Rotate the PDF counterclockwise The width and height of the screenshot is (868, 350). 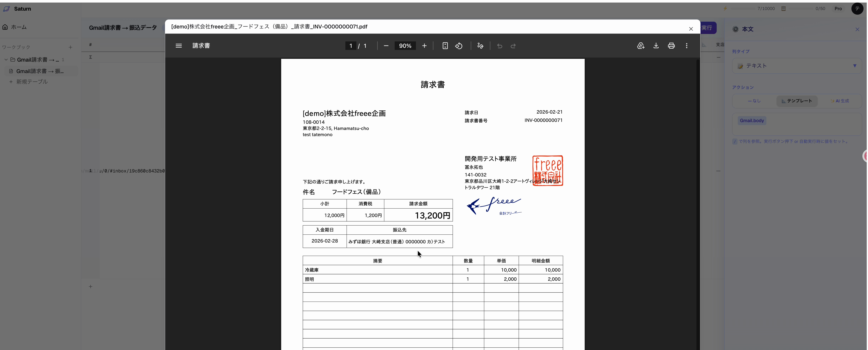(x=459, y=46)
